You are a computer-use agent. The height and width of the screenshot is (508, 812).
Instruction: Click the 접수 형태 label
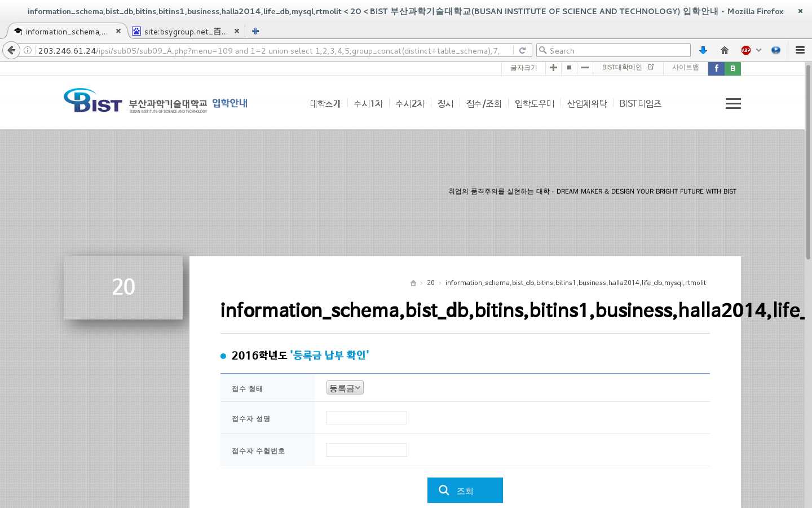(247, 389)
